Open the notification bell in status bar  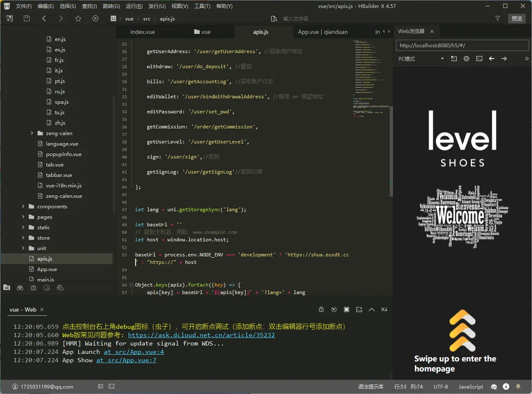coord(518,386)
